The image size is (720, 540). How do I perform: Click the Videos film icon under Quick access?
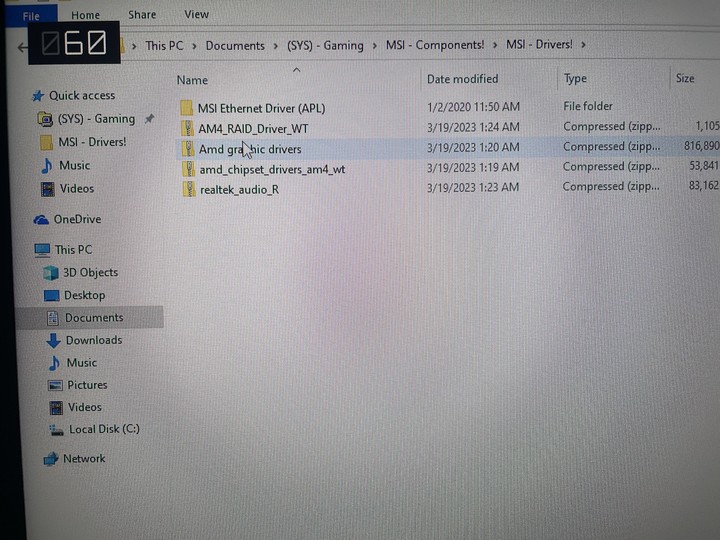(47, 189)
